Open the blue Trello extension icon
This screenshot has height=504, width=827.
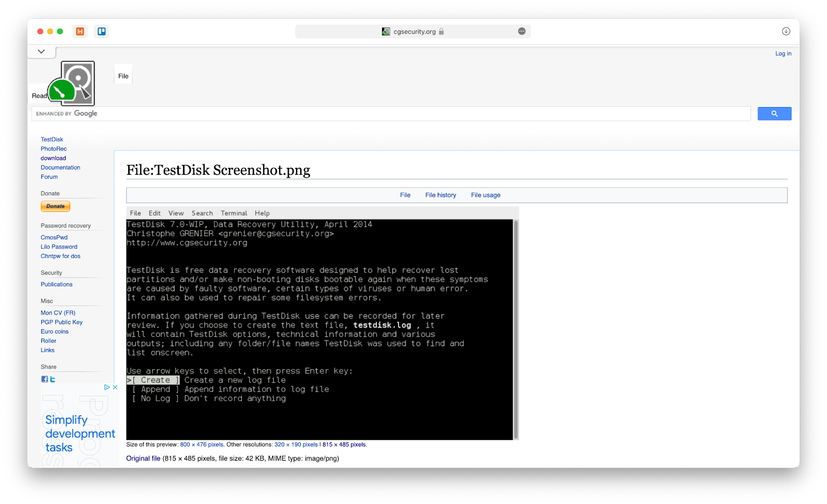[102, 32]
